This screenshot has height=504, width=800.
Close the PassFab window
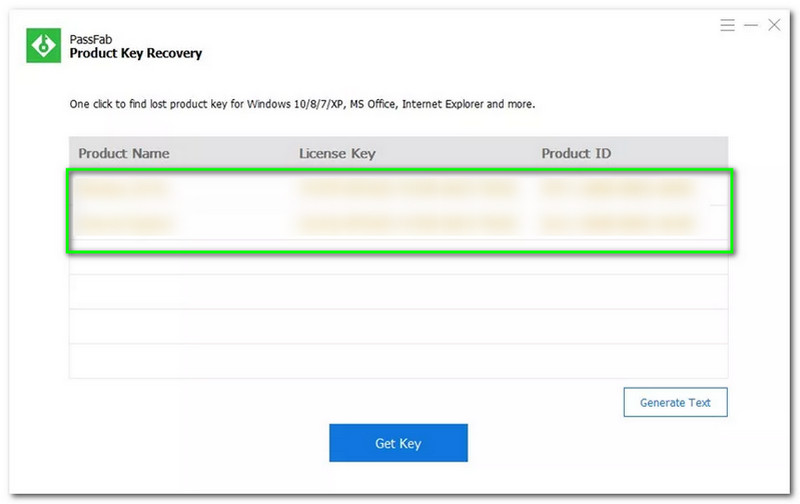point(773,25)
